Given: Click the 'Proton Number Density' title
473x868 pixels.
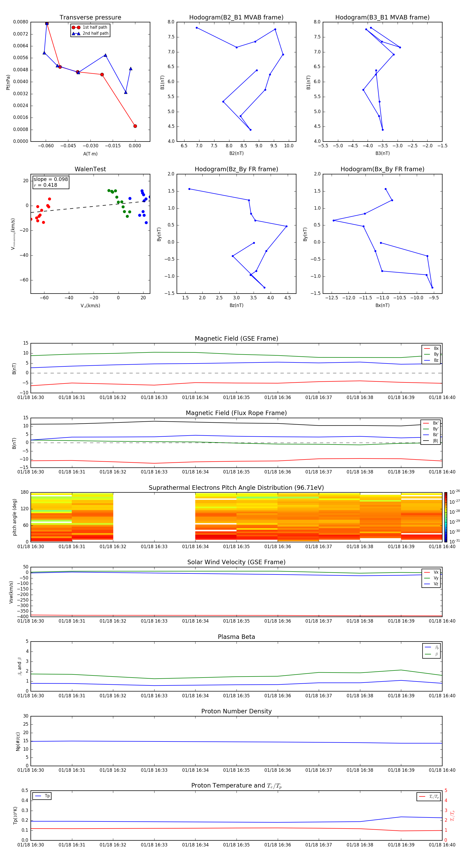Looking at the screenshot, I should [236, 711].
